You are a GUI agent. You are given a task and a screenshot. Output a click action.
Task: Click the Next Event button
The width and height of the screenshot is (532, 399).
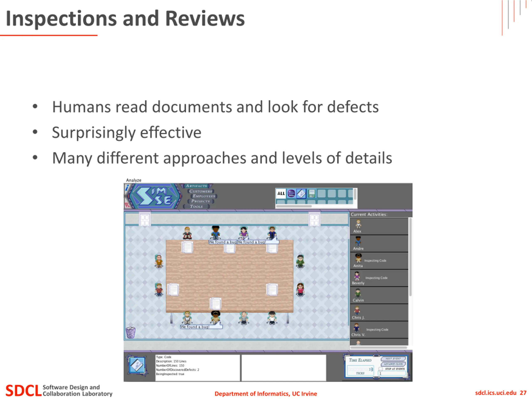(393, 359)
